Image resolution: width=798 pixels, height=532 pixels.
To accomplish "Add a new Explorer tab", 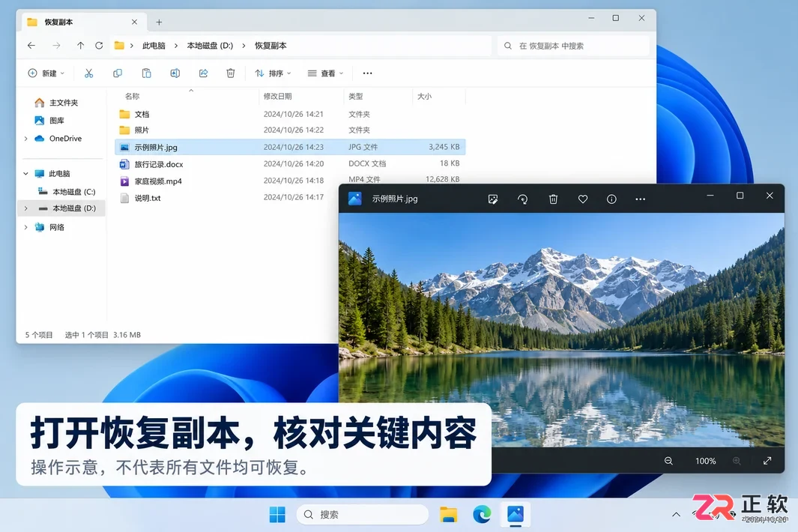I will tap(160, 22).
